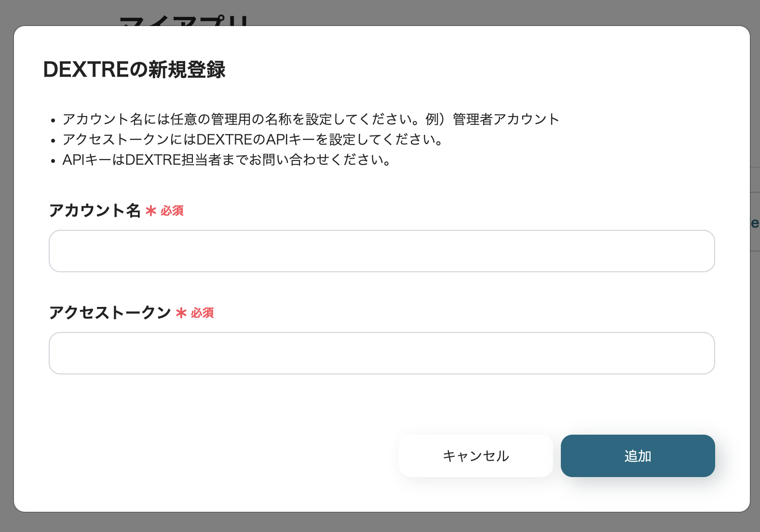The image size is (760, 532).
Task: Click the dimmed backdrop below the dialog
Action: click(x=380, y=522)
